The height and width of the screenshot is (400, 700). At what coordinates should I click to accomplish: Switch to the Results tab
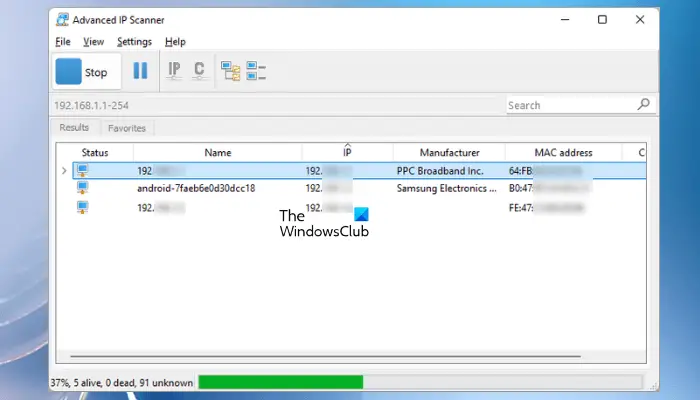pos(74,128)
